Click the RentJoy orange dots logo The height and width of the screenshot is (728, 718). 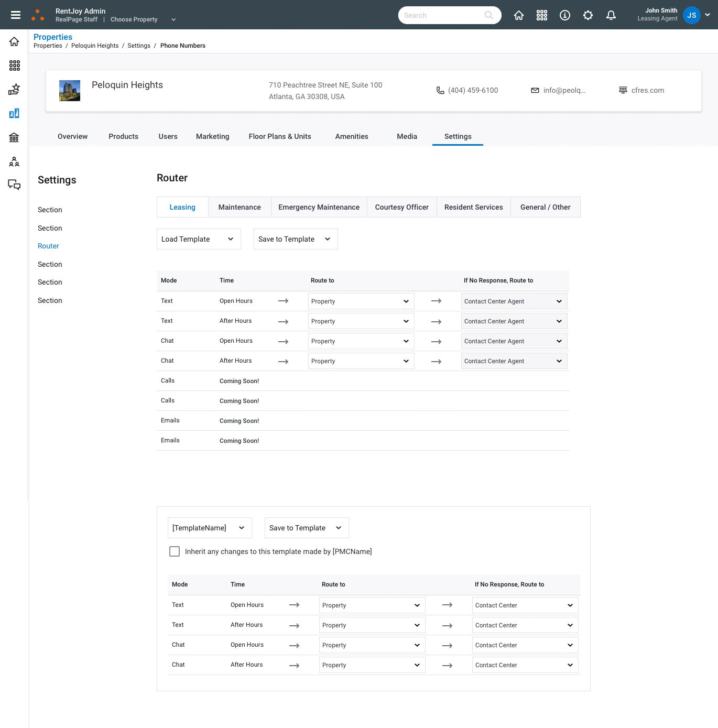pyautogui.click(x=38, y=15)
